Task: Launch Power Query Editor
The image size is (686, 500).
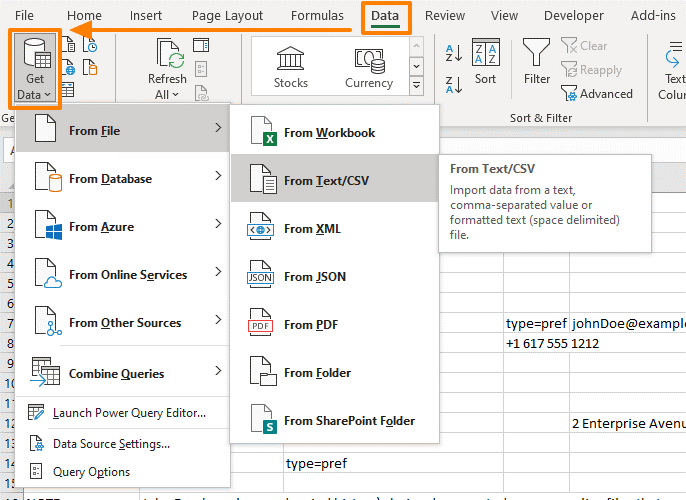Action: (x=122, y=413)
